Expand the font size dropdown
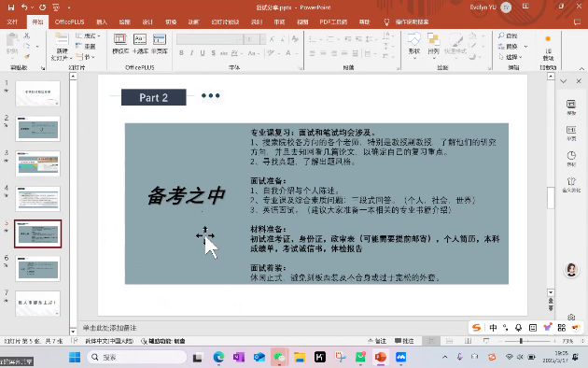Viewport: 588px width, 368px height. point(262,39)
